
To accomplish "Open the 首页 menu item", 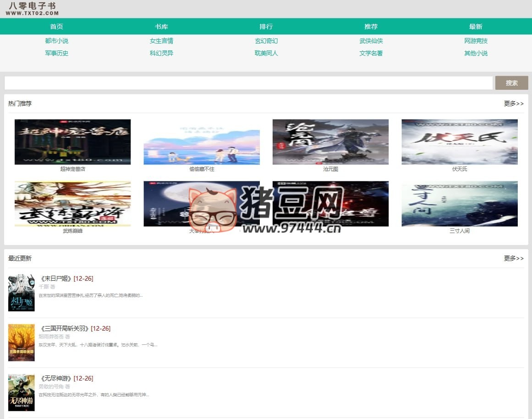I will coord(56,27).
